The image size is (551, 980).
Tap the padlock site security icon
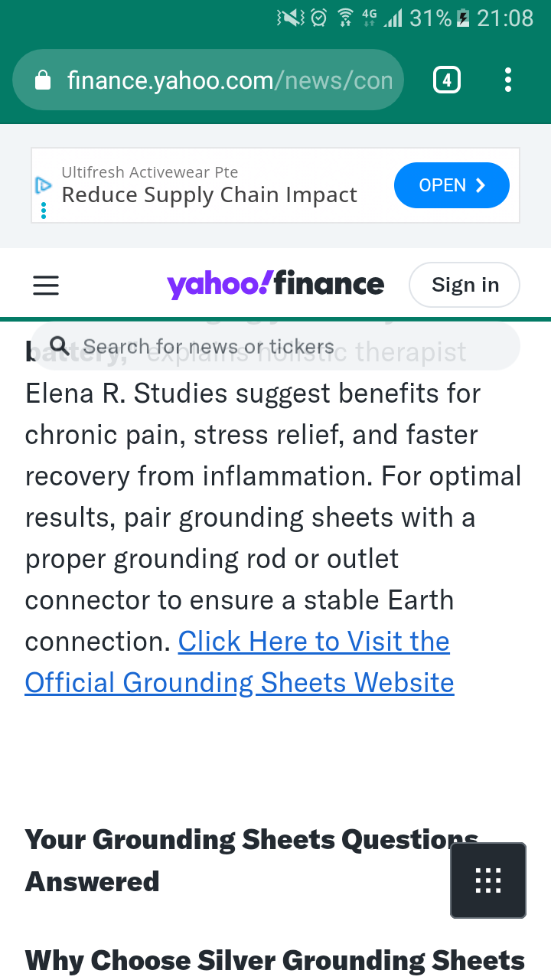[x=44, y=80]
